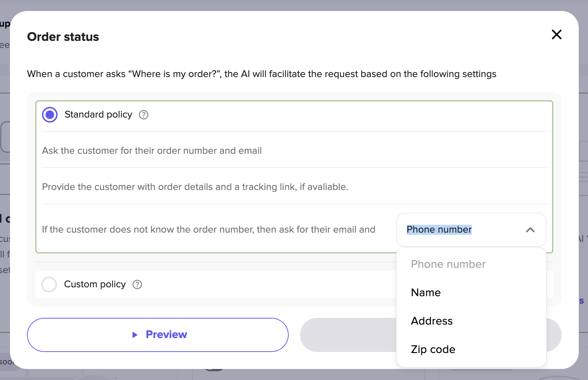Click the grey disabled button beside Preview
Screen dimensions: 588x380
click(348, 335)
